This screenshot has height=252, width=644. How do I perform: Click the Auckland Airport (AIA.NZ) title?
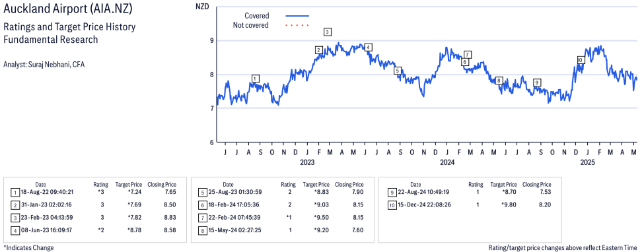pos(68,9)
